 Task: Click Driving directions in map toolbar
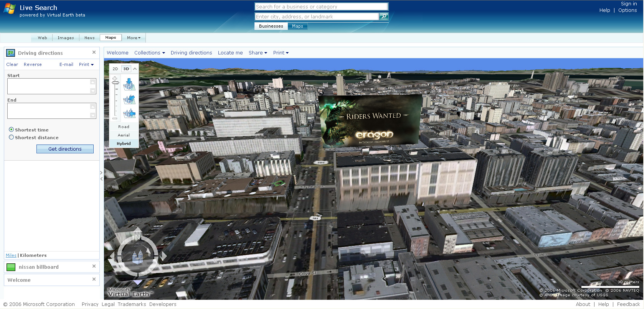[191, 53]
